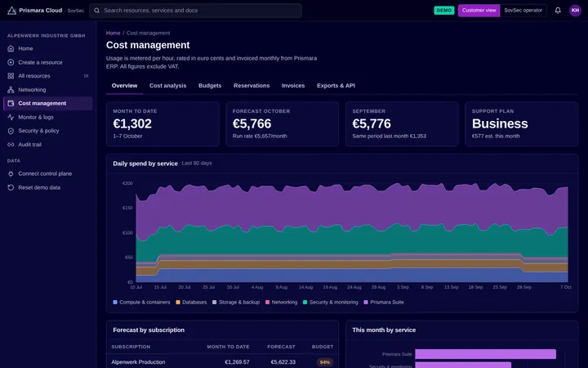
Task: Open Security & policy in sidebar
Action: (x=48, y=131)
